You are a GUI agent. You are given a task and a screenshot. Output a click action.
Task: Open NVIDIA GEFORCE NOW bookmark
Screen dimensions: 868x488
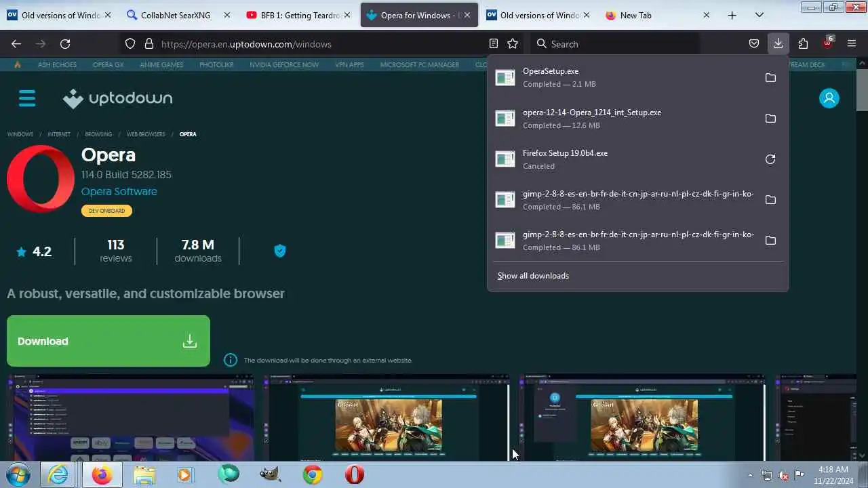coord(283,64)
